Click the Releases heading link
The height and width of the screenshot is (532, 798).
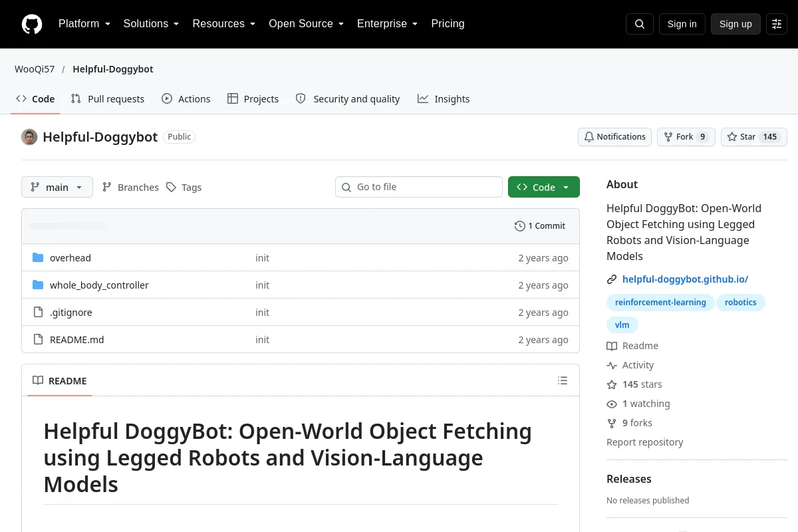point(629,479)
